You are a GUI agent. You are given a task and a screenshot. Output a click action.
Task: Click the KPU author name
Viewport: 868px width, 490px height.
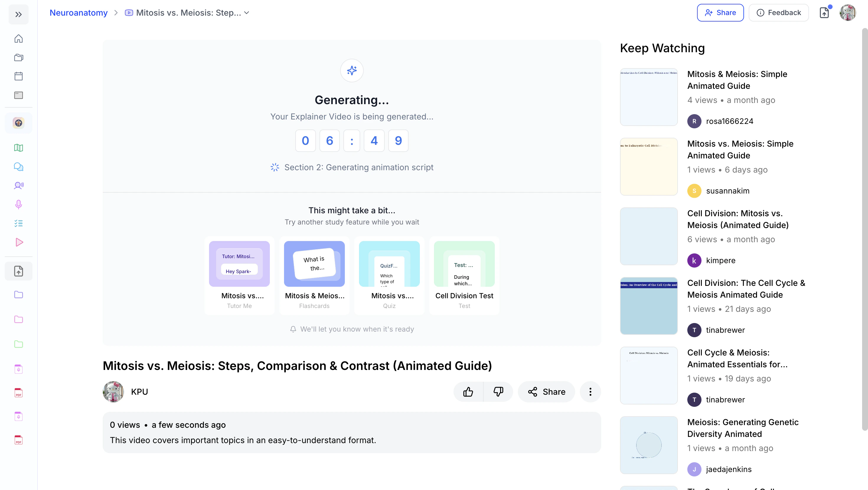coord(139,392)
